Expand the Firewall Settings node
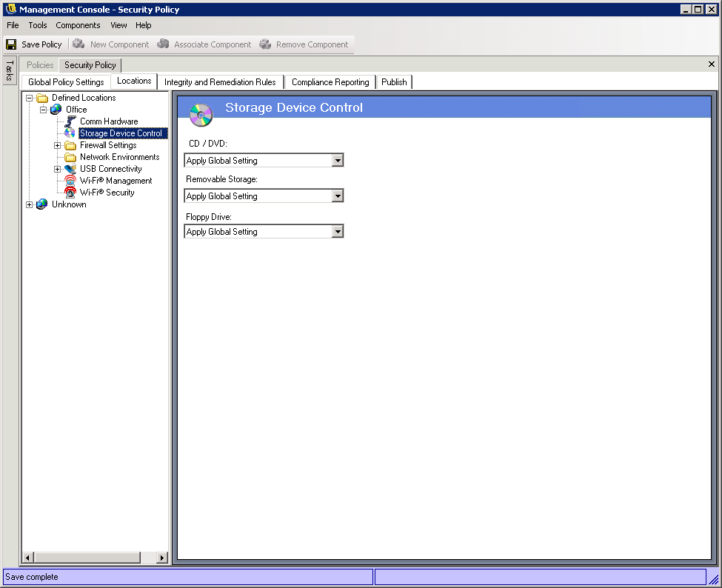This screenshot has width=722, height=588. point(58,145)
